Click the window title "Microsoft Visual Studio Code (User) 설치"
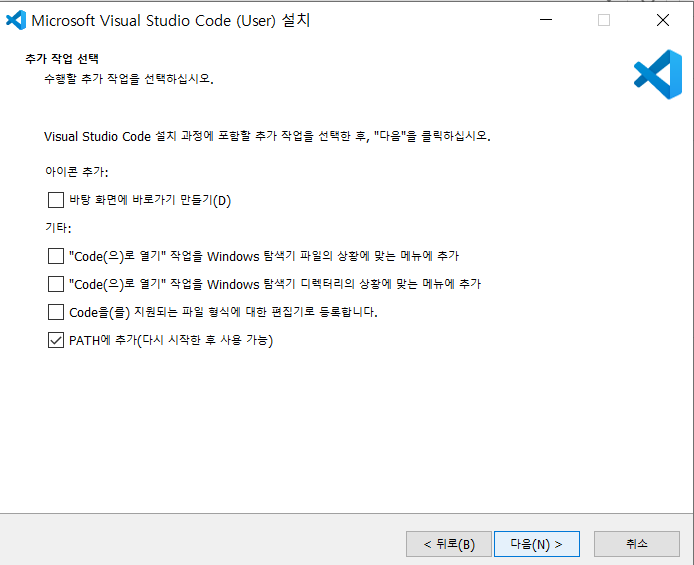 (171, 20)
